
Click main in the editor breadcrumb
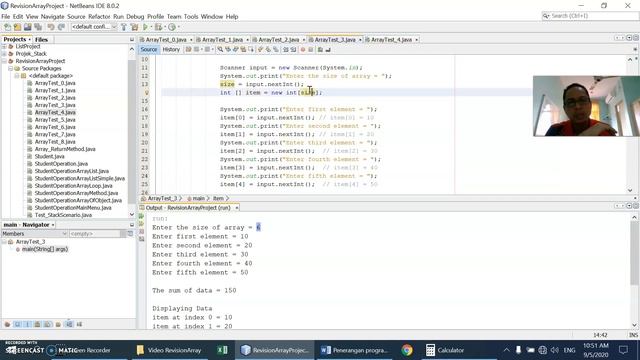pyautogui.click(x=198, y=198)
